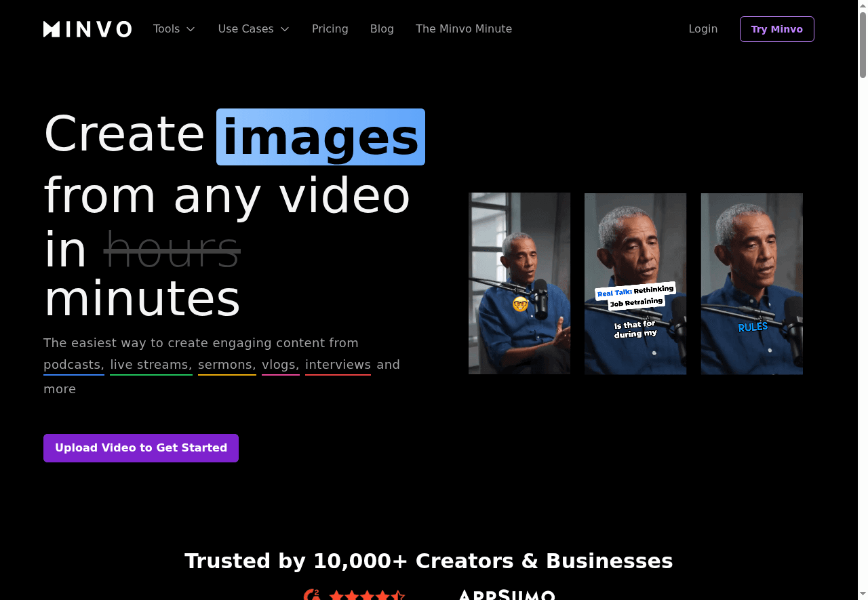Viewport: 868px width, 600px height.
Task: Open The Minvo Minute page
Action: point(464,29)
